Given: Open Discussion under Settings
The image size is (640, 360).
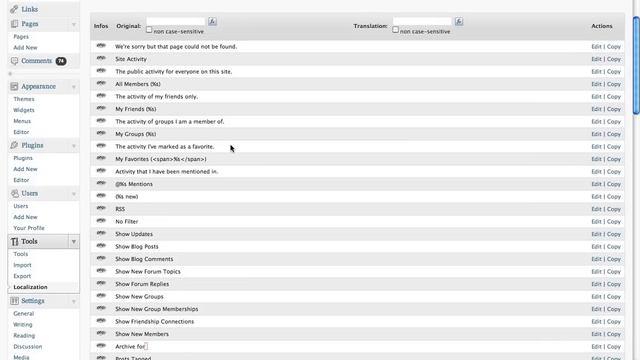Looking at the screenshot, I should coord(27,347).
